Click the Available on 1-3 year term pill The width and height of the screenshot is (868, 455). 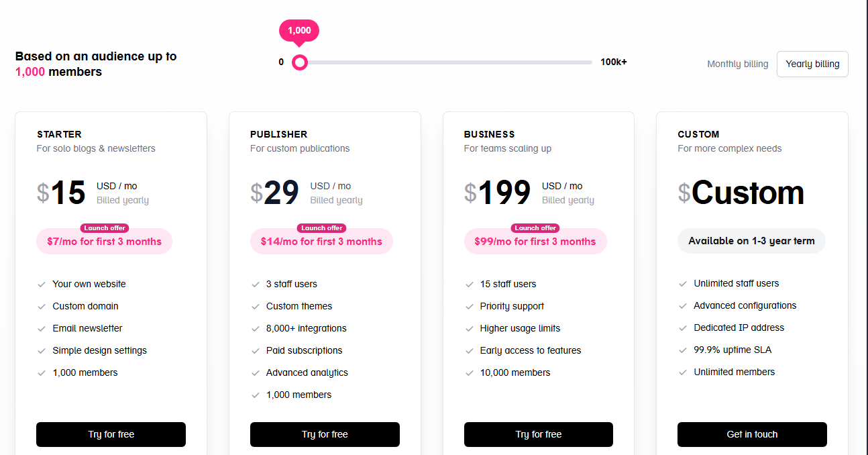(x=751, y=240)
